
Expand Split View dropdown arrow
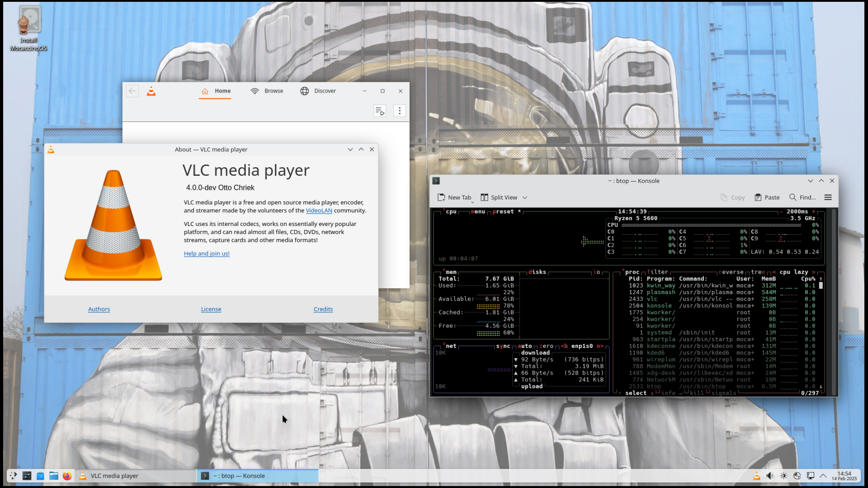(x=525, y=197)
